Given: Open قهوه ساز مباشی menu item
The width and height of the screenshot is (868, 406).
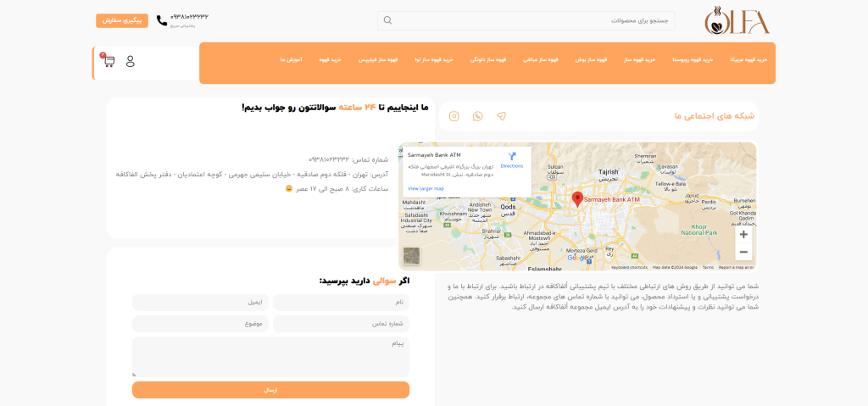Looking at the screenshot, I should click(x=540, y=58).
